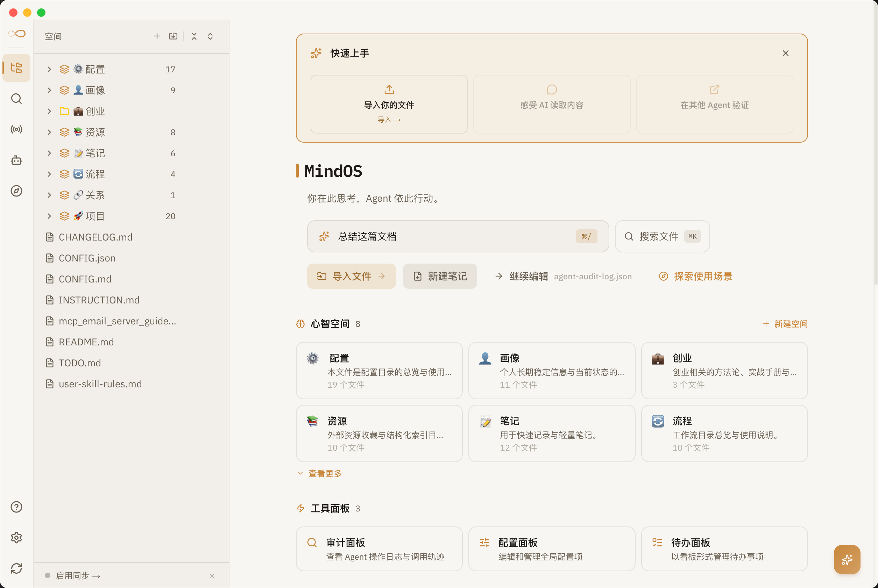Expand 查看更多 spaces
The image size is (878, 588).
coord(320,474)
